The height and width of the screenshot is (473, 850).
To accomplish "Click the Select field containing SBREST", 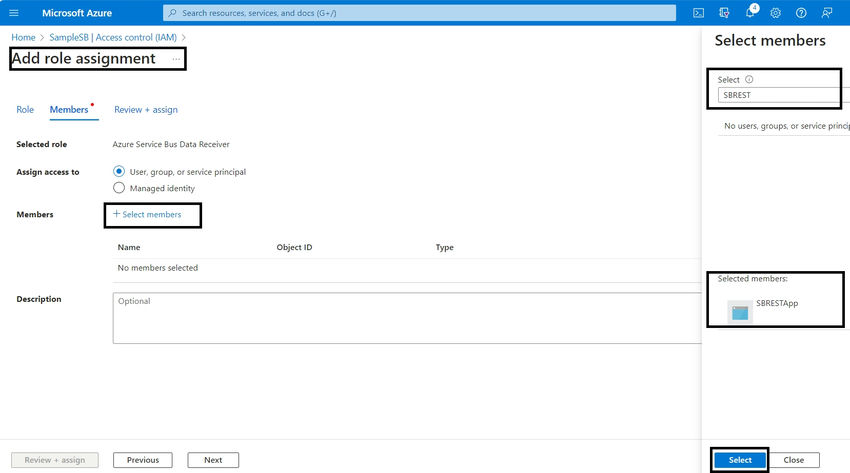I will point(783,95).
